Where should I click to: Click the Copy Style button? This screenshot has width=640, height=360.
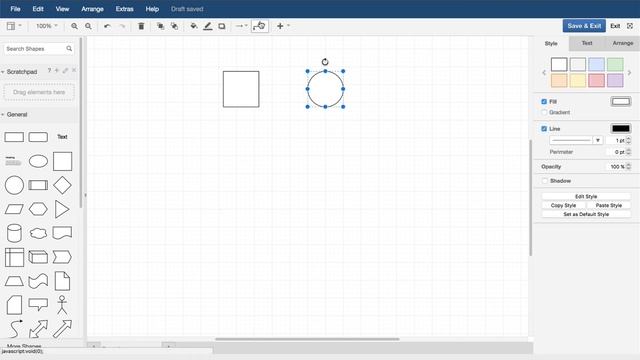point(563,205)
